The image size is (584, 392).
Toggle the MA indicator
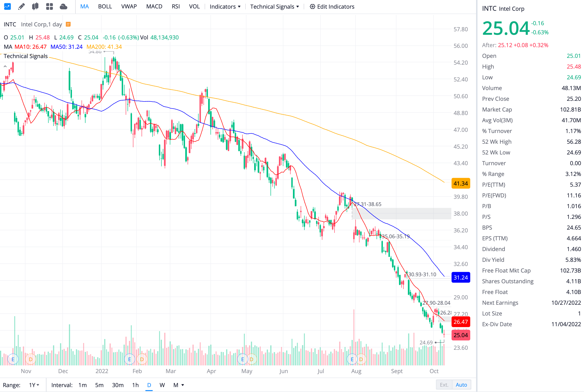(85, 7)
